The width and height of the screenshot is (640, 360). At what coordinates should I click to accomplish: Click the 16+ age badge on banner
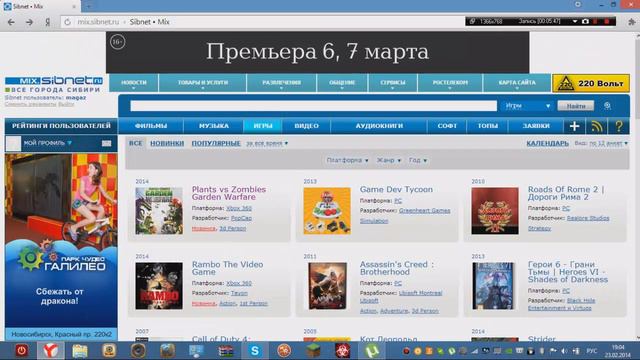pyautogui.click(x=117, y=42)
